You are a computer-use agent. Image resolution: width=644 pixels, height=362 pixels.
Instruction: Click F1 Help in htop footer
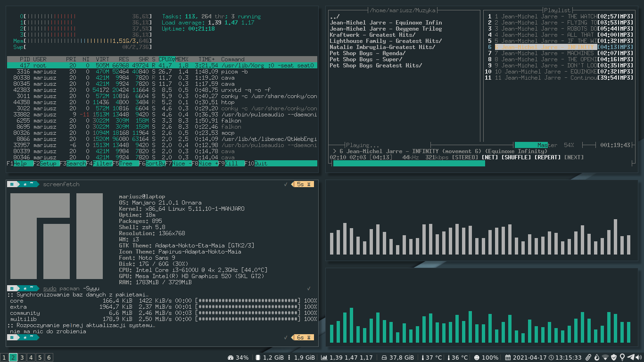click(20, 164)
